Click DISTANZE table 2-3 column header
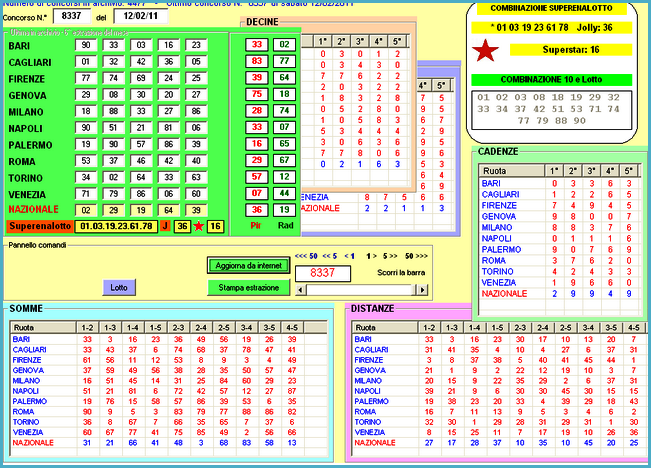Viewport: 651px width, 468px height. pyautogui.click(x=520, y=328)
